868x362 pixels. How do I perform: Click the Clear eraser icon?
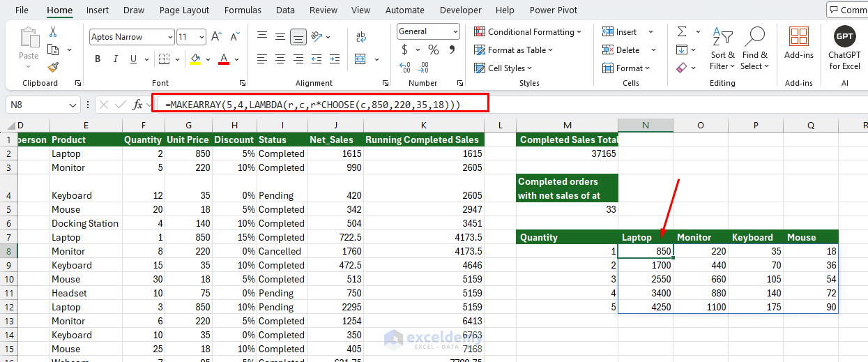682,67
